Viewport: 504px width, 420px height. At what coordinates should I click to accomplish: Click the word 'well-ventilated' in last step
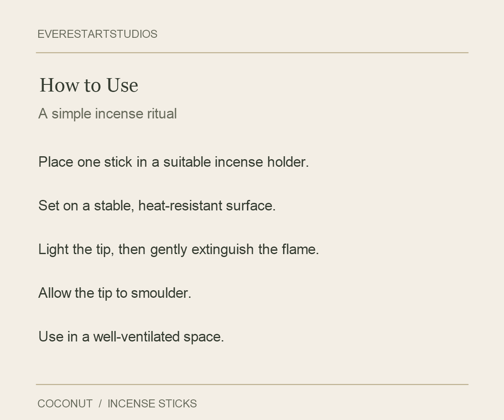136,337
